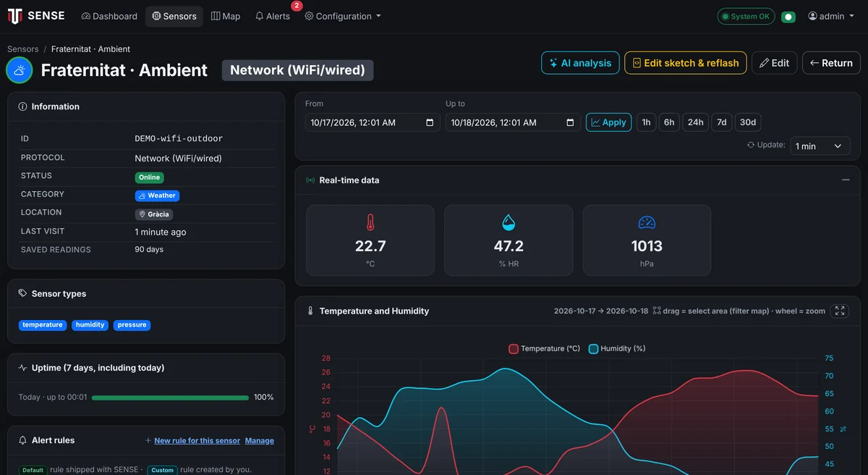Click the humidity sensor type tag
868x475 pixels.
click(90, 325)
